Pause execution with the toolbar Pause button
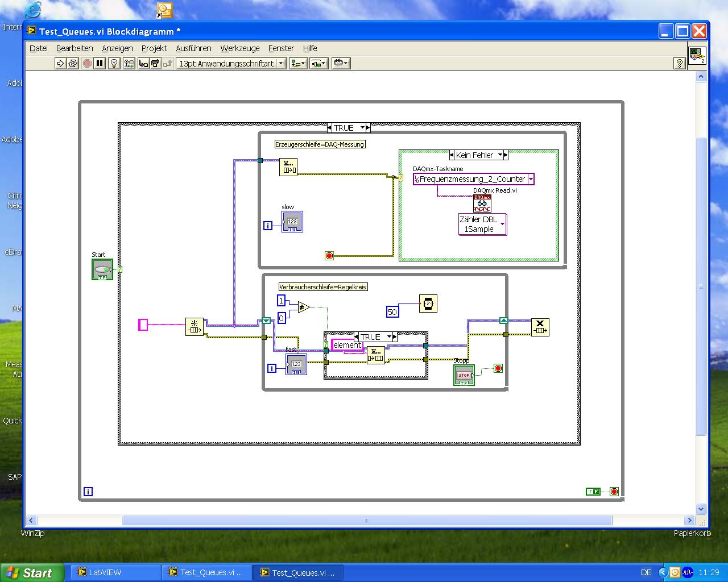Viewport: 728px width, 582px height. [x=100, y=64]
